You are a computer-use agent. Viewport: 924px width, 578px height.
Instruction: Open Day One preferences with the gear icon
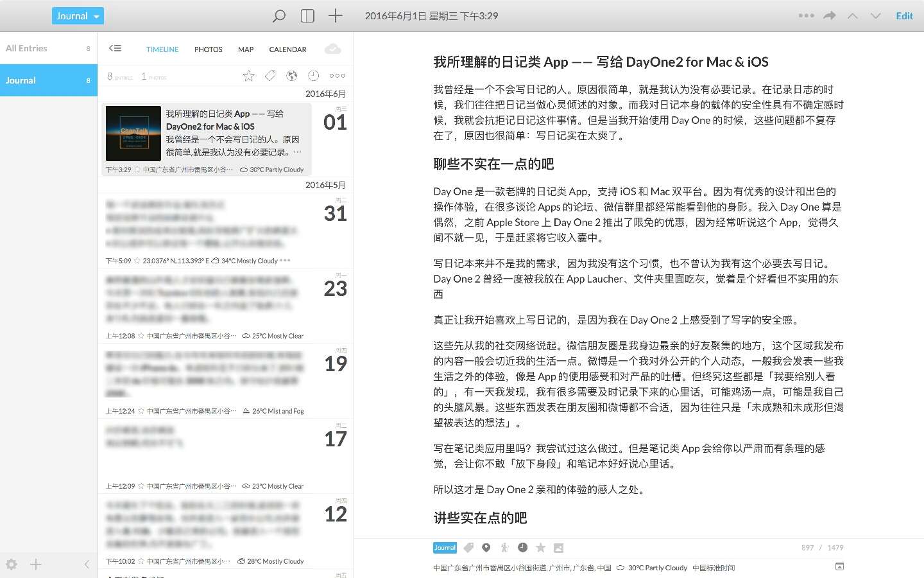point(12,564)
